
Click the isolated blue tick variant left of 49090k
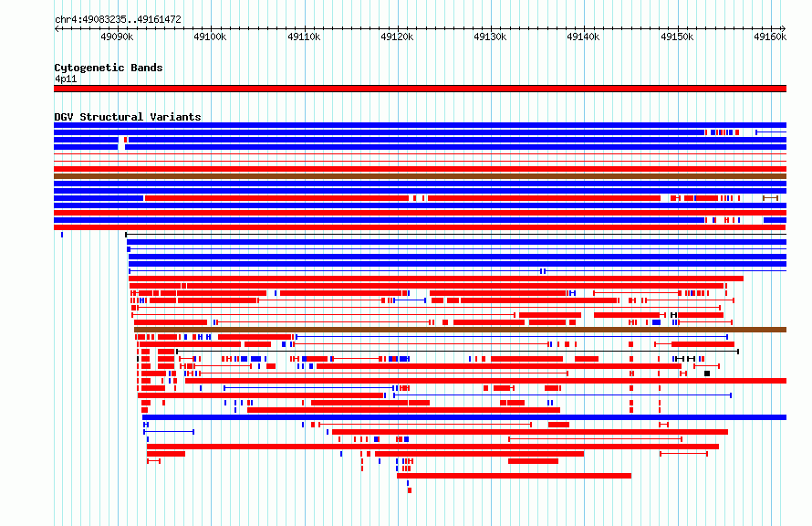point(62,235)
